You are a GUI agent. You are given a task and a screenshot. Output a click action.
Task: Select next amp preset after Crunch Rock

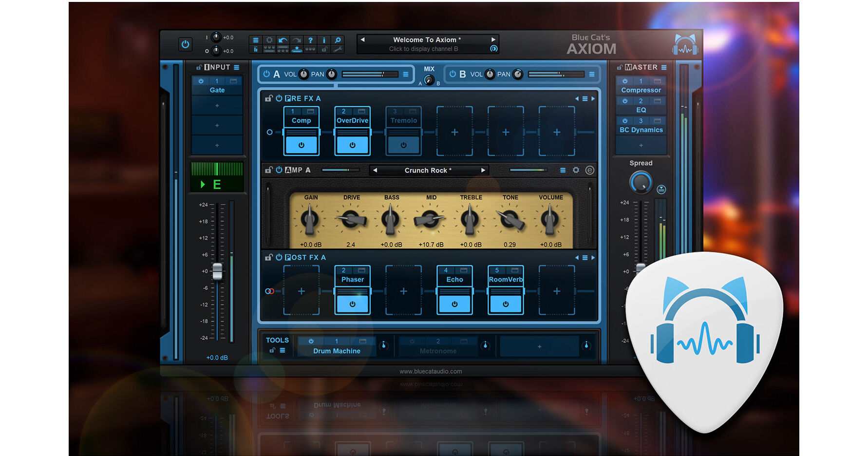pos(483,171)
